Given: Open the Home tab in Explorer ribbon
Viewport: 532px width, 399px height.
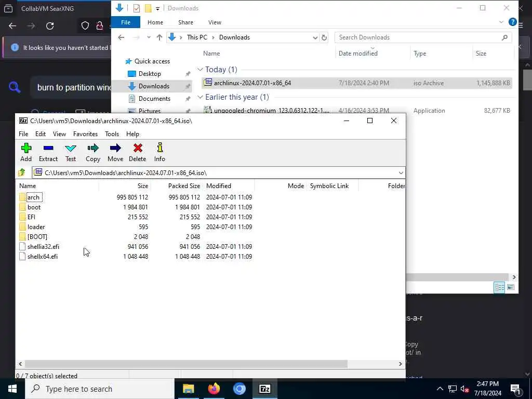Looking at the screenshot, I should pos(155,22).
